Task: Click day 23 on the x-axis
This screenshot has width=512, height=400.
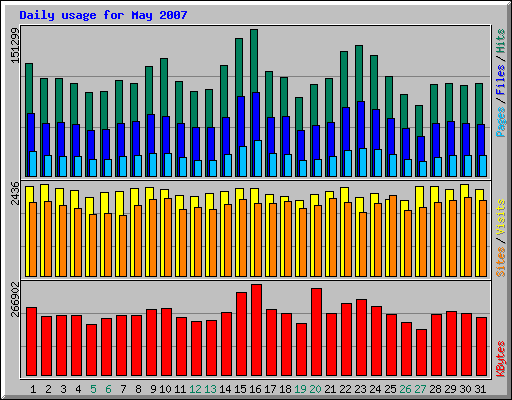Action: click(360, 389)
